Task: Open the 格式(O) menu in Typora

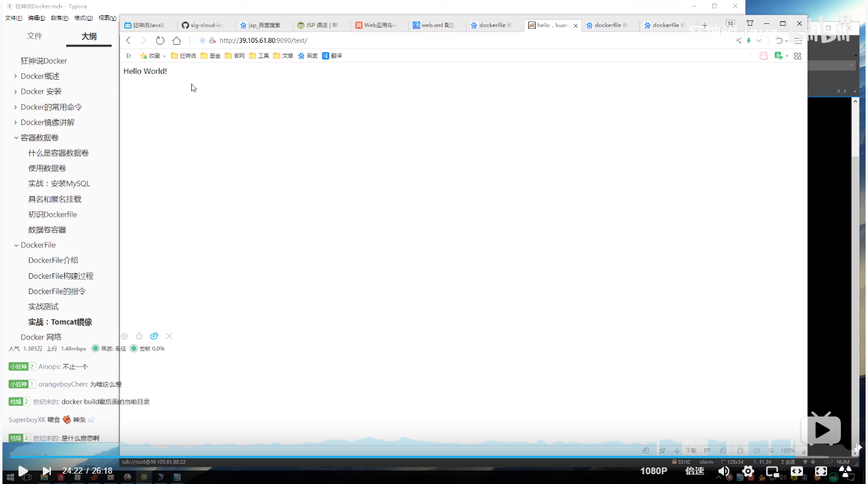Action: (83, 18)
